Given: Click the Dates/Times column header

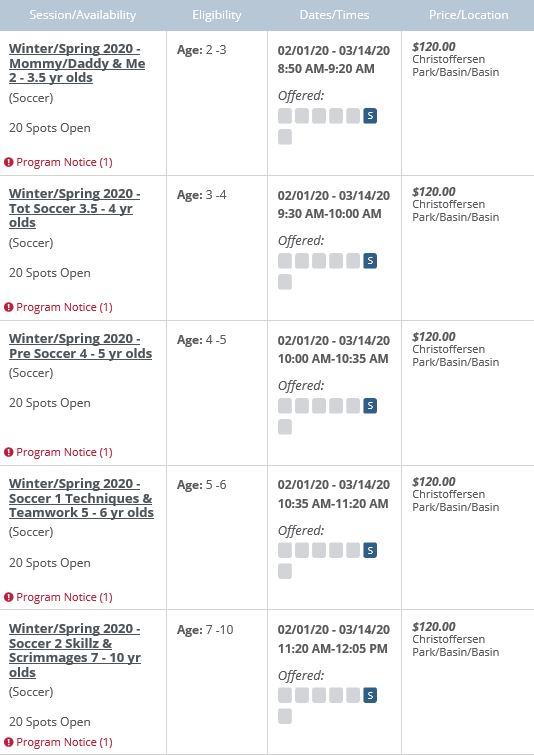Looking at the screenshot, I should pyautogui.click(x=334, y=15).
